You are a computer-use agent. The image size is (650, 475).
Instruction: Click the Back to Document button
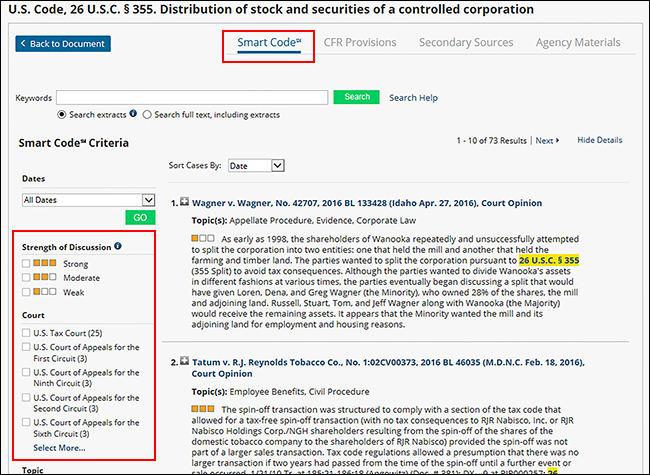click(64, 44)
